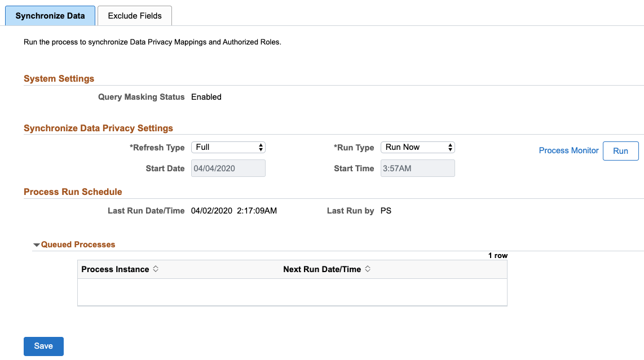Sort the Process Instance column using its sort icon
This screenshot has width=644, height=360.
coord(156,269)
